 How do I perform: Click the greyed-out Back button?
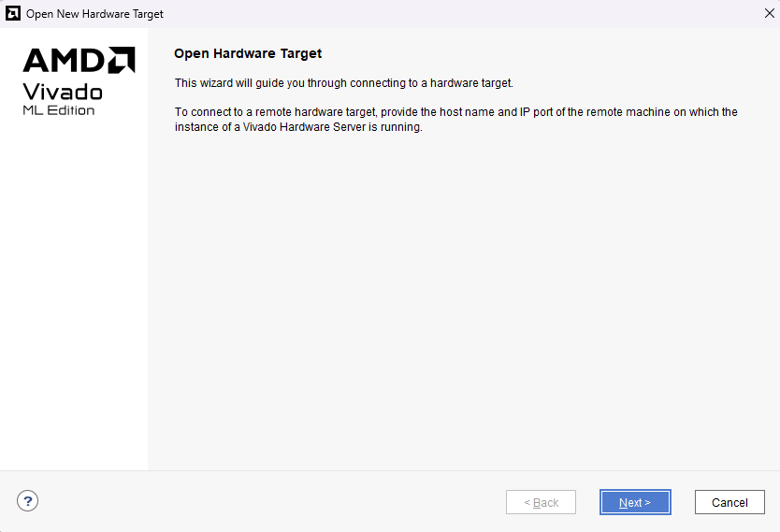541,502
